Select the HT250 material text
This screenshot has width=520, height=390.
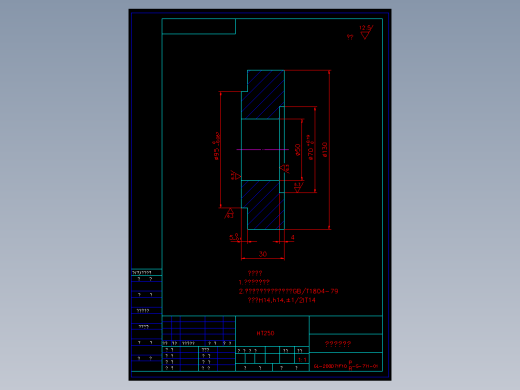[x=265, y=333]
